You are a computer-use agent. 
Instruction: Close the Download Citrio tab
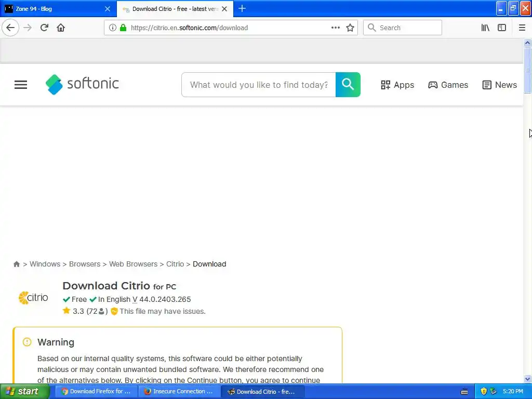coord(224,9)
